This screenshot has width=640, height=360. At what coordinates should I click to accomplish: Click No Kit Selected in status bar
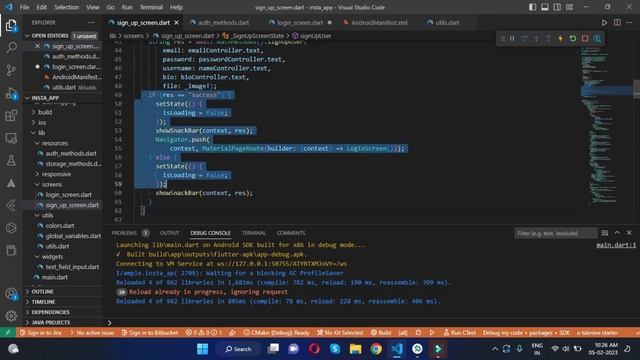point(340,333)
